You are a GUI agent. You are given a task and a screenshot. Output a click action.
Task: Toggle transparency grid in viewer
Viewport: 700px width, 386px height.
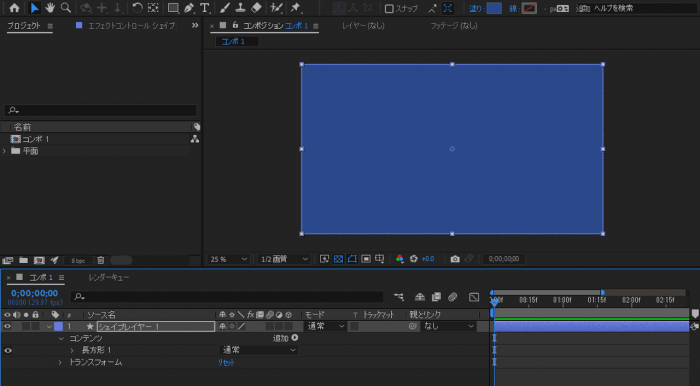[338, 259]
